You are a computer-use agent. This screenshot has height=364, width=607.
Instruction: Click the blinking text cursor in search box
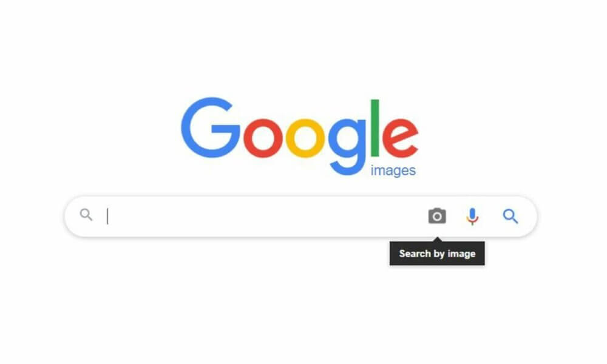coord(107,216)
